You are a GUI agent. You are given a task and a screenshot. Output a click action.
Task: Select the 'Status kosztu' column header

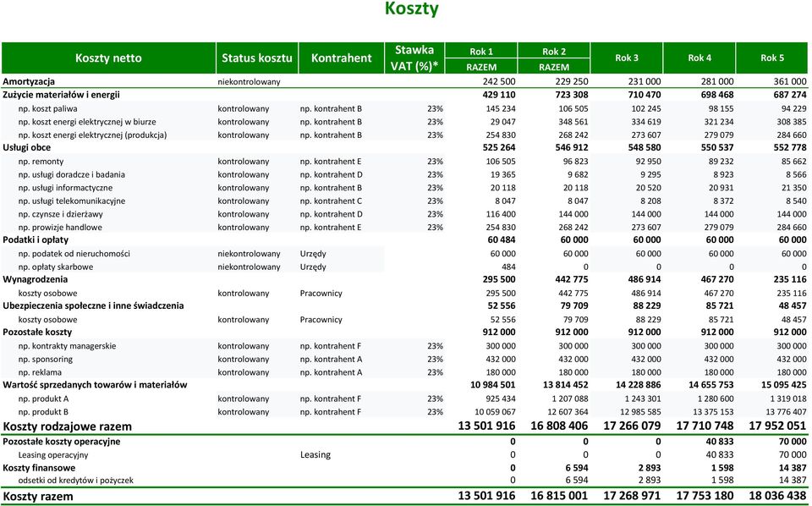coord(257,58)
